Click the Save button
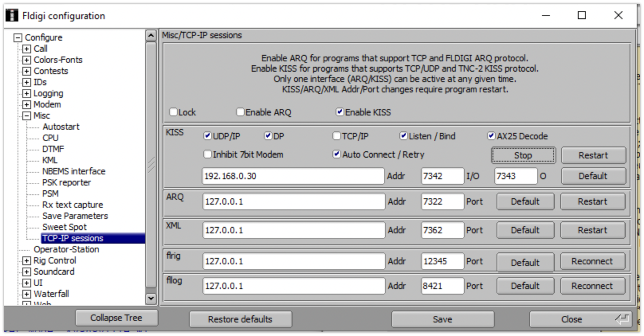This screenshot has width=644, height=336. click(x=442, y=319)
